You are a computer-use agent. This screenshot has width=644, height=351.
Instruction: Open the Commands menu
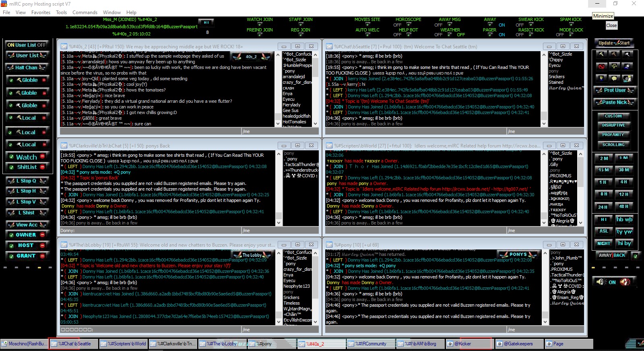85,12
